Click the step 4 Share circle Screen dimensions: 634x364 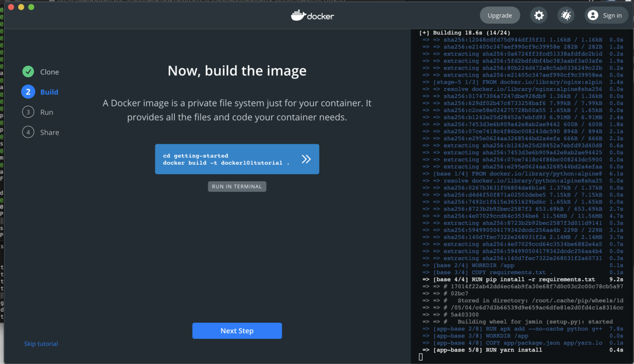[28, 132]
